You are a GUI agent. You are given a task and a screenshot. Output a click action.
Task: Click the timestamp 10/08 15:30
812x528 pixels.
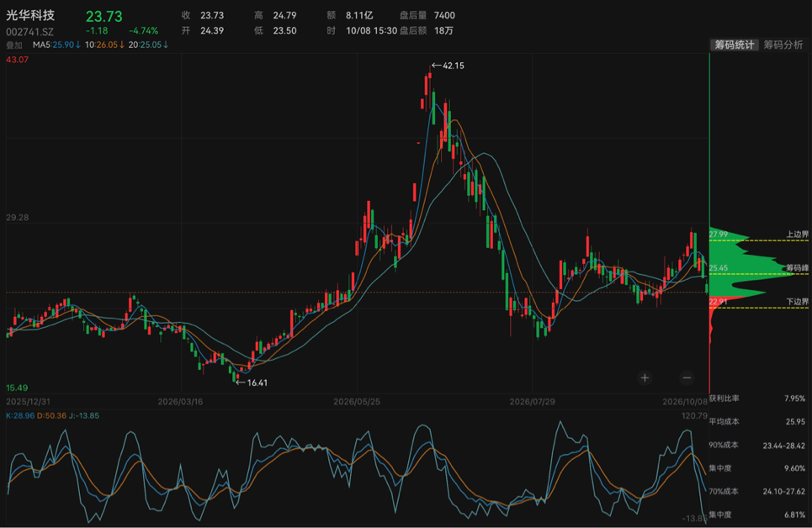(372, 31)
